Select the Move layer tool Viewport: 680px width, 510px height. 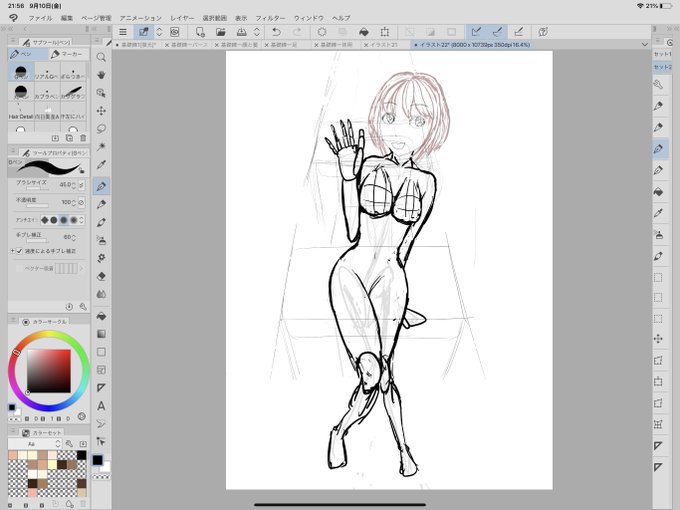click(101, 111)
